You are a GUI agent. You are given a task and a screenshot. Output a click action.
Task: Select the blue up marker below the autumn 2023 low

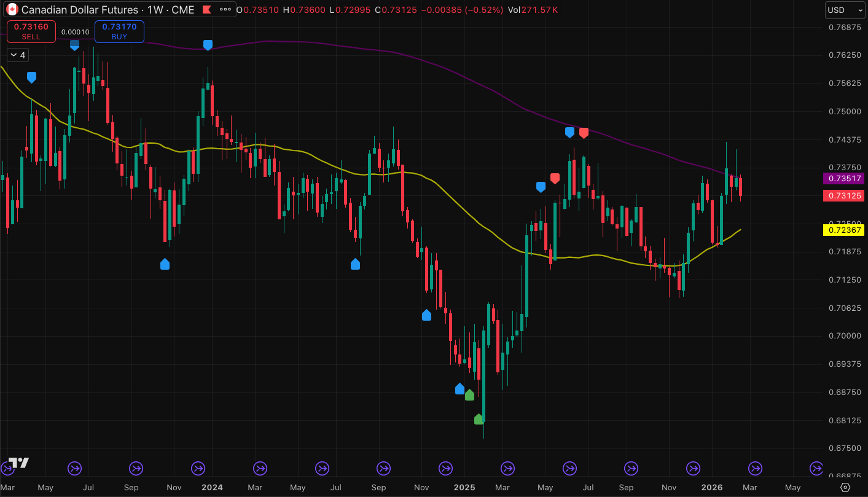tap(165, 264)
